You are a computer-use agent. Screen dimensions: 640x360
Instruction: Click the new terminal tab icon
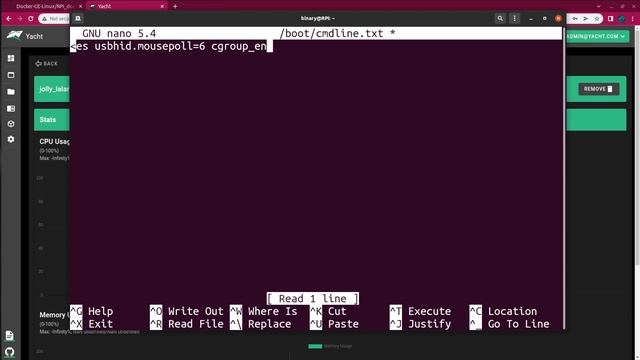pyautogui.click(x=78, y=18)
